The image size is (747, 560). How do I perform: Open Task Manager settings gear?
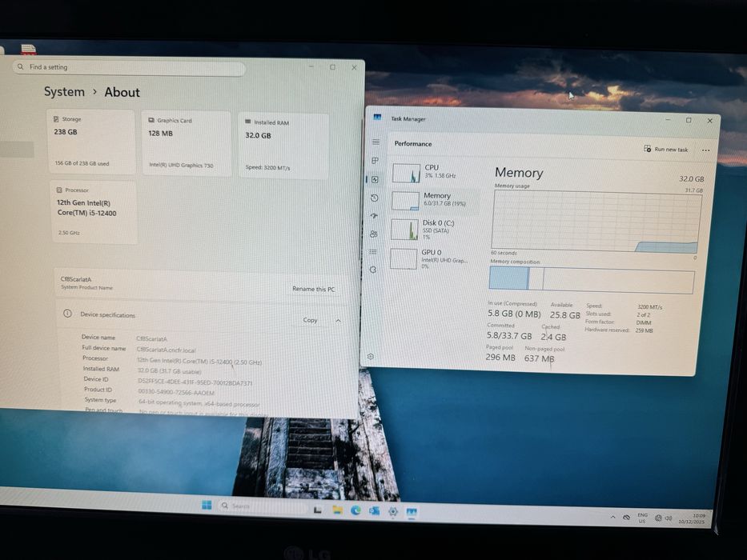click(x=371, y=356)
